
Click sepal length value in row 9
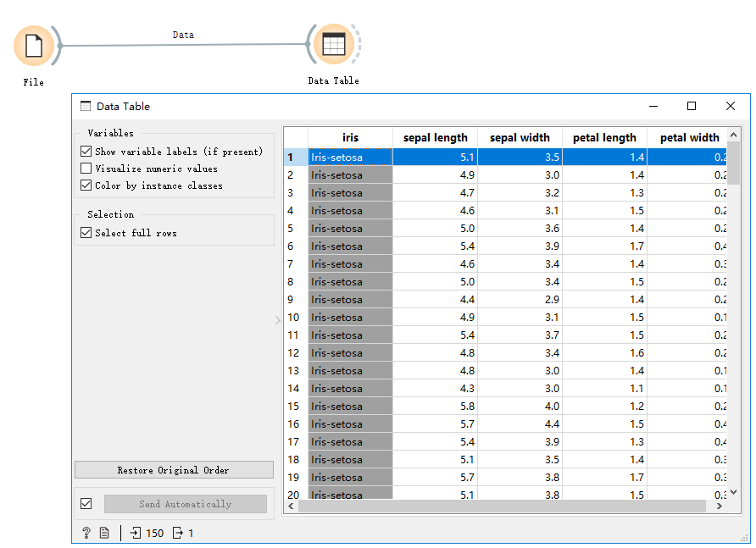[436, 300]
